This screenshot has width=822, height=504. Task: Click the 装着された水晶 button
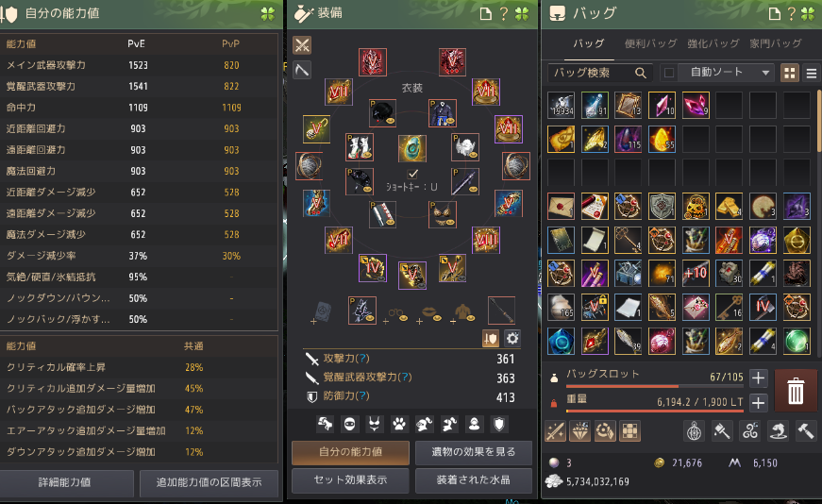tap(474, 479)
